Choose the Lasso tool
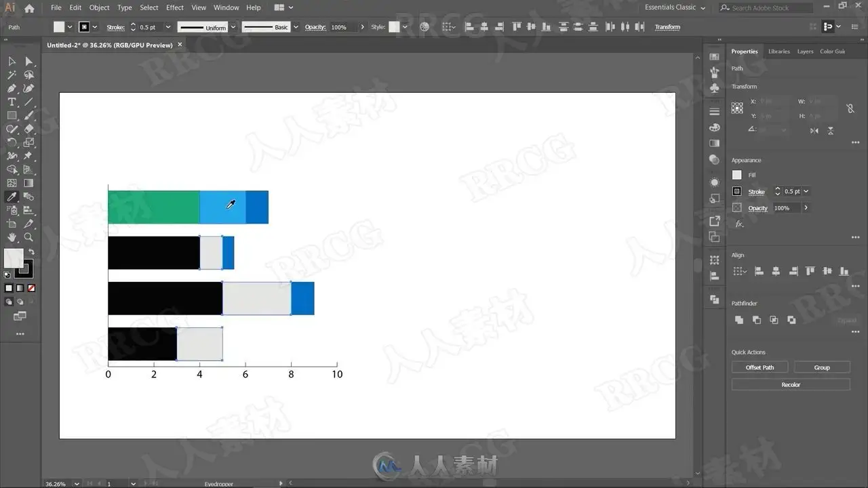 28,75
